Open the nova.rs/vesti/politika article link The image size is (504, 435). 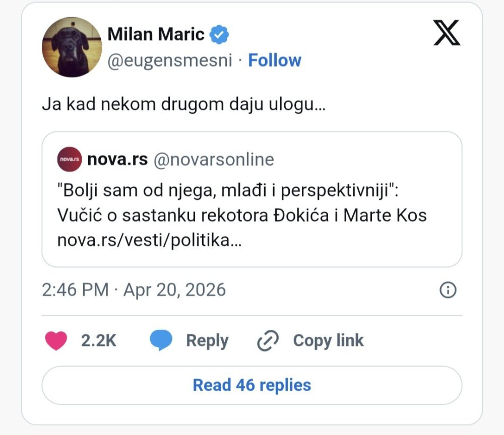tap(150, 241)
